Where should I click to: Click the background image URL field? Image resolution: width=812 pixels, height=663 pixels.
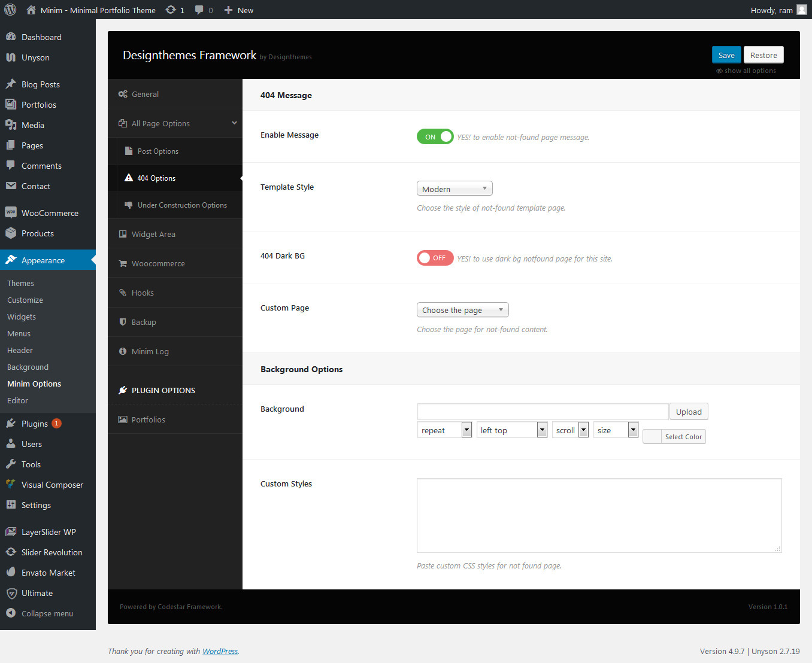click(x=543, y=412)
